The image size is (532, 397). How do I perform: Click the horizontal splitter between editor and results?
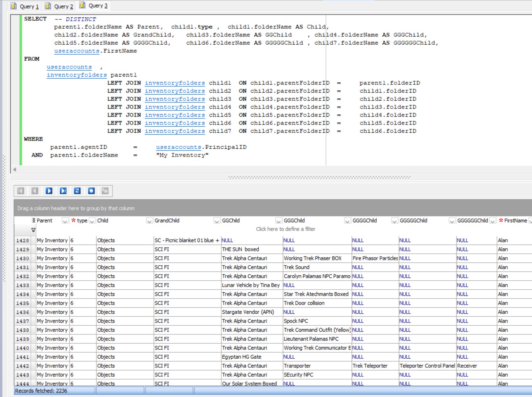click(319, 177)
